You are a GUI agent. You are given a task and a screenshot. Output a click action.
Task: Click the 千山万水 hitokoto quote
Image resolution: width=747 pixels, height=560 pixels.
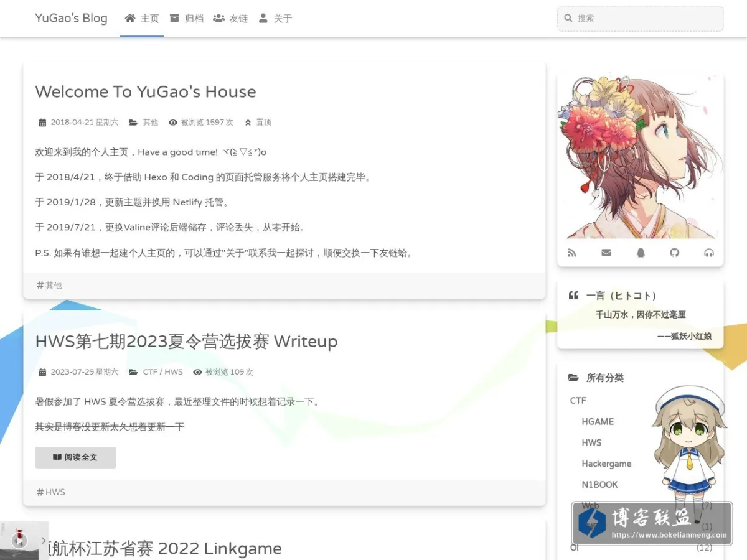[641, 315]
